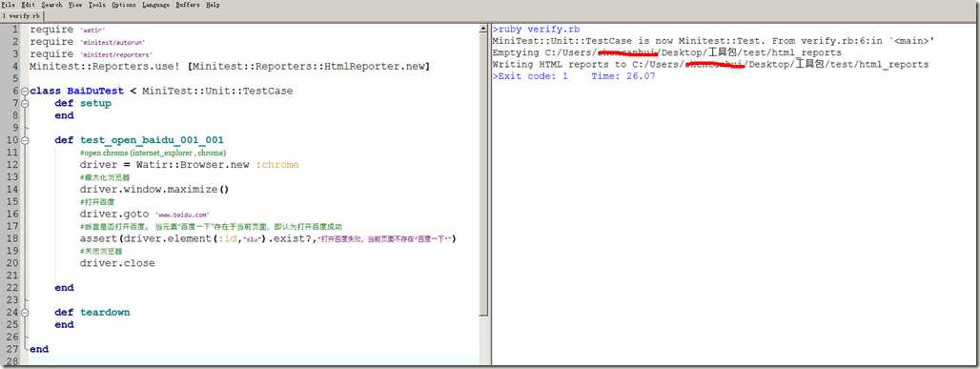Click the Watir::Browser.new code line
980x369 pixels.
(x=190, y=165)
